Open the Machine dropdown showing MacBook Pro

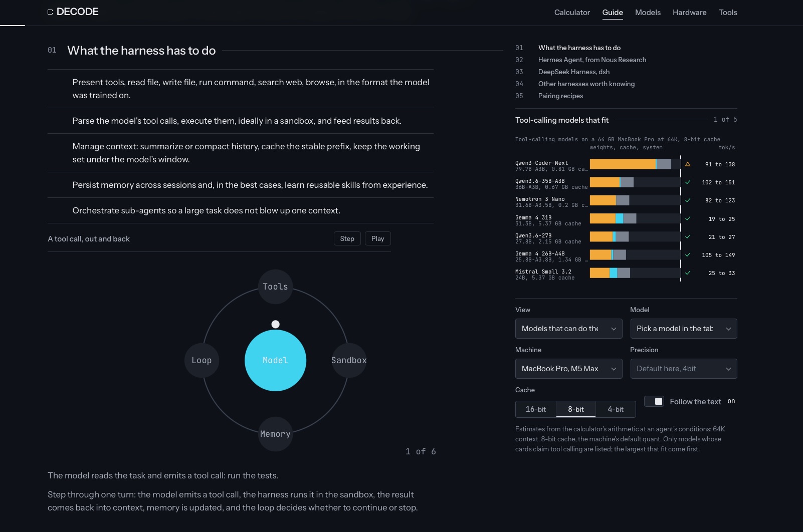[569, 369]
